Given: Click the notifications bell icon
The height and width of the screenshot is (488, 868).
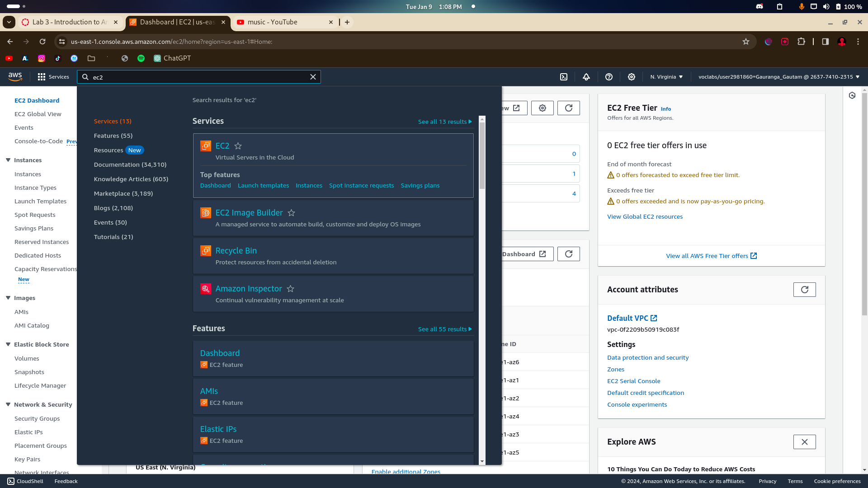Looking at the screenshot, I should click(586, 77).
